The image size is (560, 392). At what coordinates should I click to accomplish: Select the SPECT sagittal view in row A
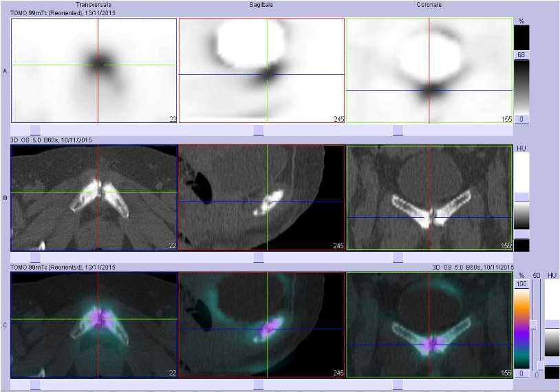pyautogui.click(x=261, y=70)
